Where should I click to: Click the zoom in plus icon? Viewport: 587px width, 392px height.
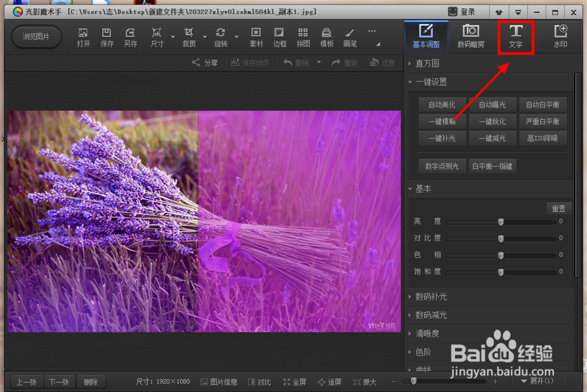tap(495, 381)
